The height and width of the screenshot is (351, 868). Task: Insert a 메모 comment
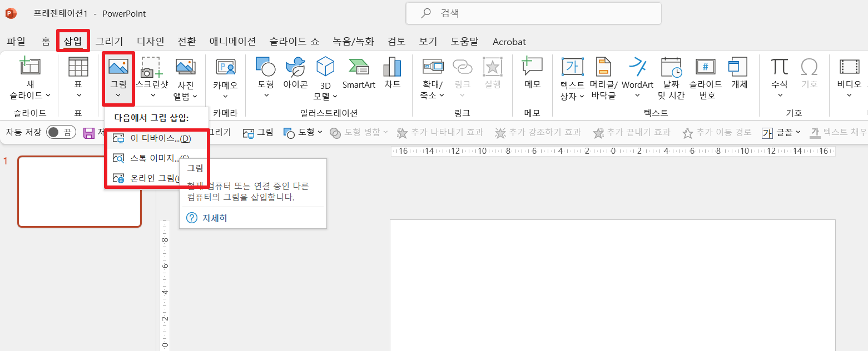pos(532,72)
